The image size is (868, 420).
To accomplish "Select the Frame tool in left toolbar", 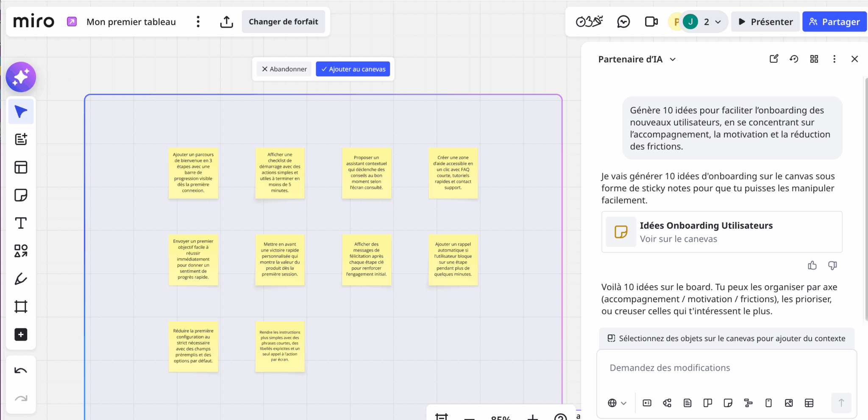I will point(21,306).
